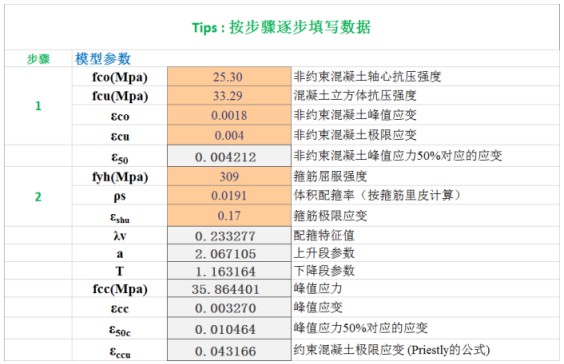Click the εcc value cell 0.003270

pos(229,308)
